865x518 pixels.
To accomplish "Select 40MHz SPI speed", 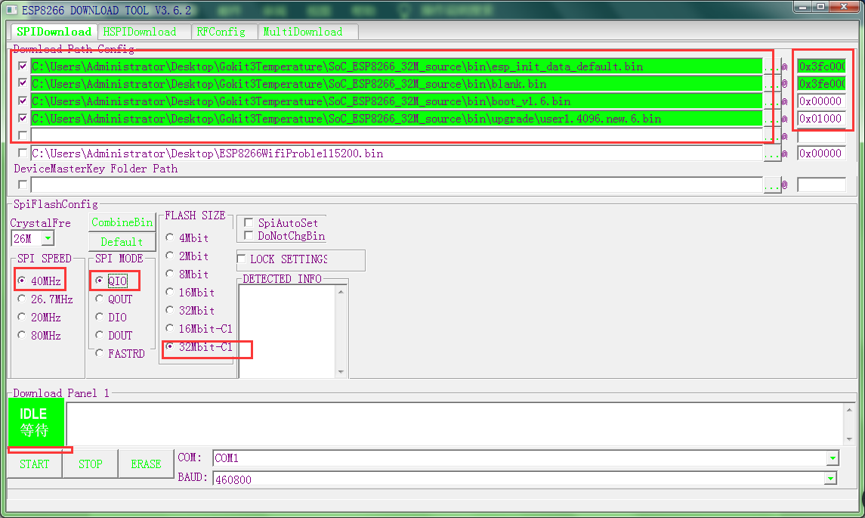I will click(40, 281).
